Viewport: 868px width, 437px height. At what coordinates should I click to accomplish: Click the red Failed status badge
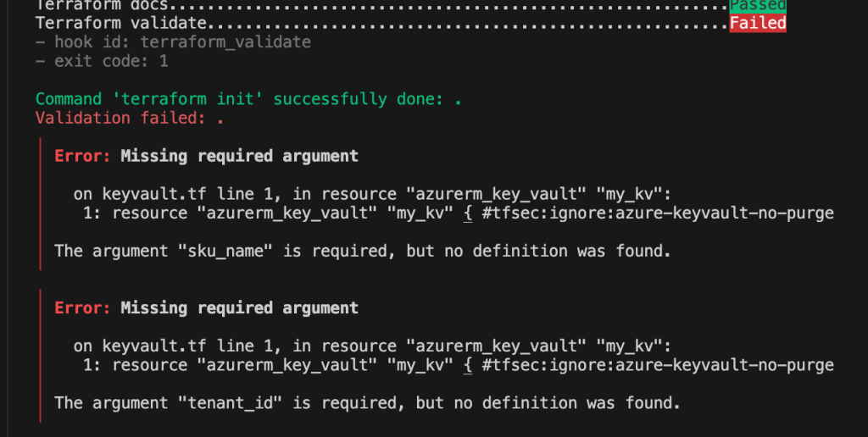pyautogui.click(x=758, y=23)
